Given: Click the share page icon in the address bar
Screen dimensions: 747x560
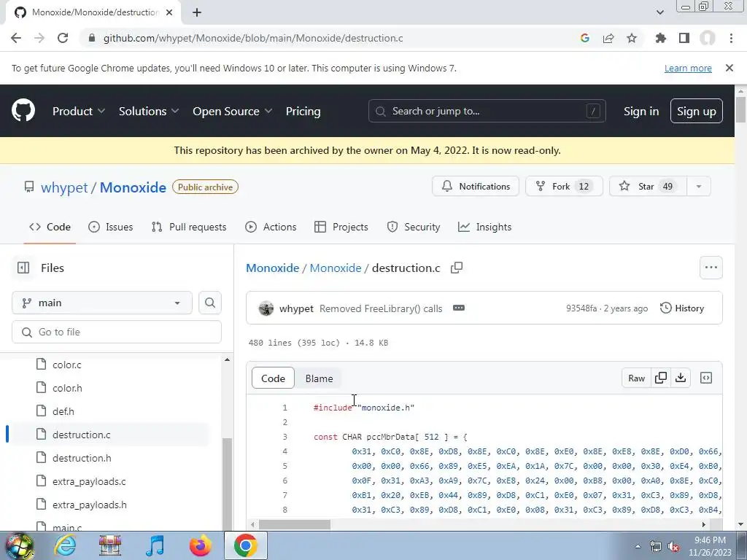Looking at the screenshot, I should click(x=608, y=38).
